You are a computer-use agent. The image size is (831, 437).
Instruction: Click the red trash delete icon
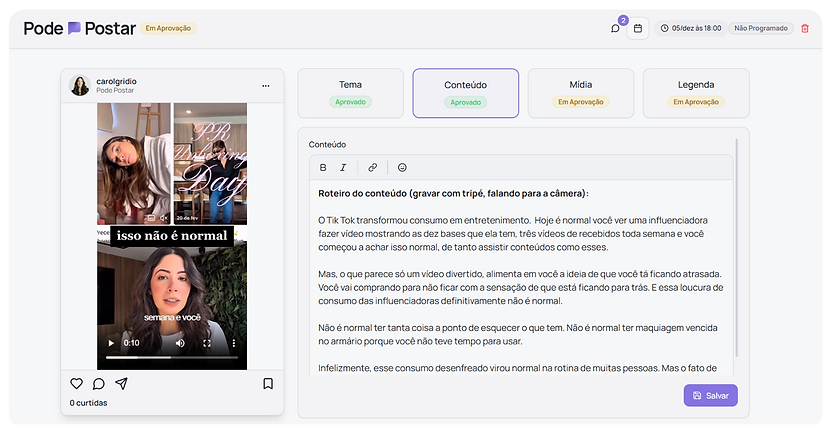[805, 29]
